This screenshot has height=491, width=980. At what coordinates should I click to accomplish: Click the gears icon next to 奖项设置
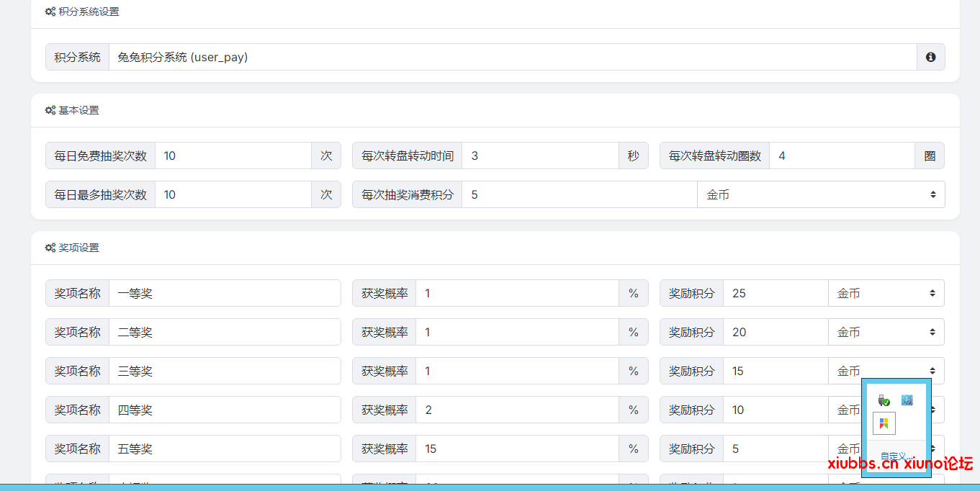tap(50, 248)
